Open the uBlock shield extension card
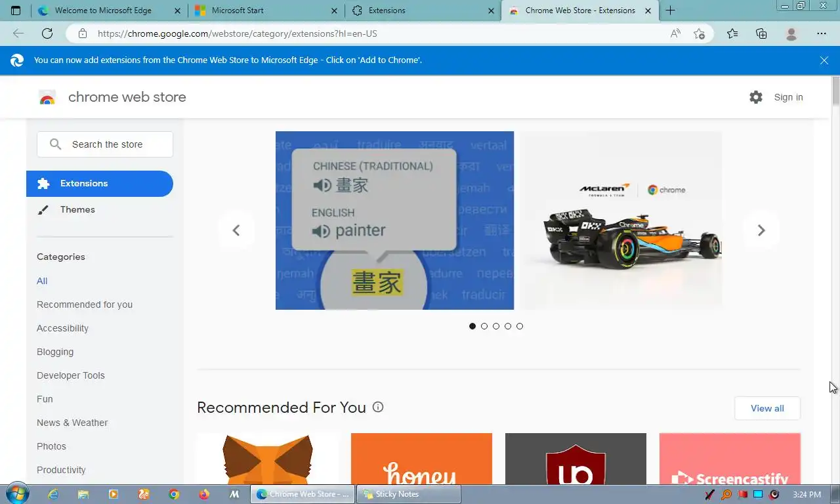 pyautogui.click(x=576, y=459)
